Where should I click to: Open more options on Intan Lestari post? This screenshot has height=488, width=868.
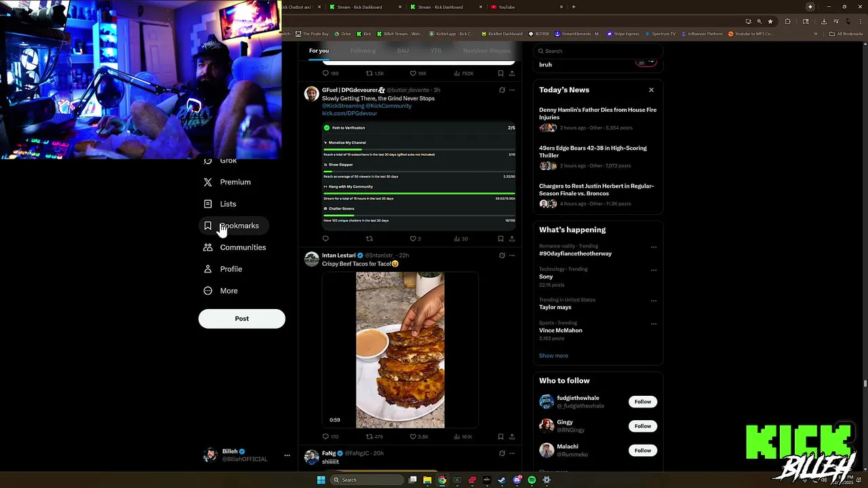tap(512, 256)
